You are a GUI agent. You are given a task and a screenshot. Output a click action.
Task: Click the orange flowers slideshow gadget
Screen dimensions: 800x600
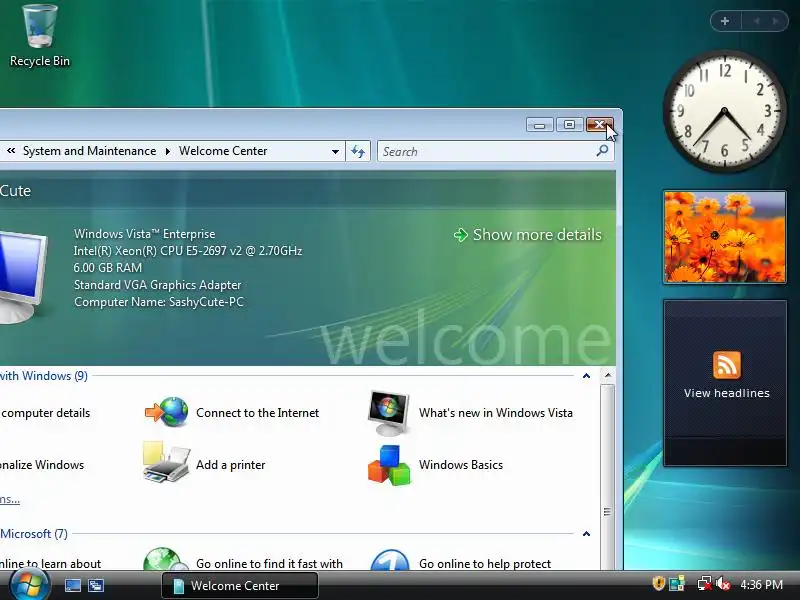(724, 237)
